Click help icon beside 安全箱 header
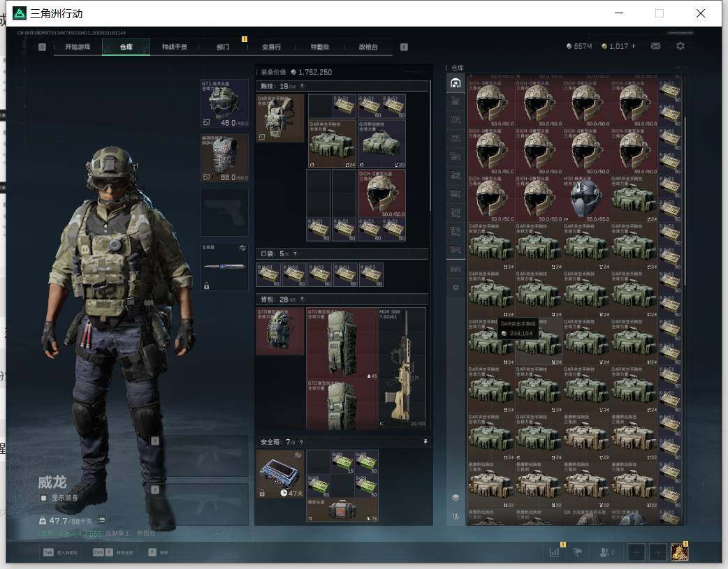Screen dimensions: 728x569 (x=301, y=442)
